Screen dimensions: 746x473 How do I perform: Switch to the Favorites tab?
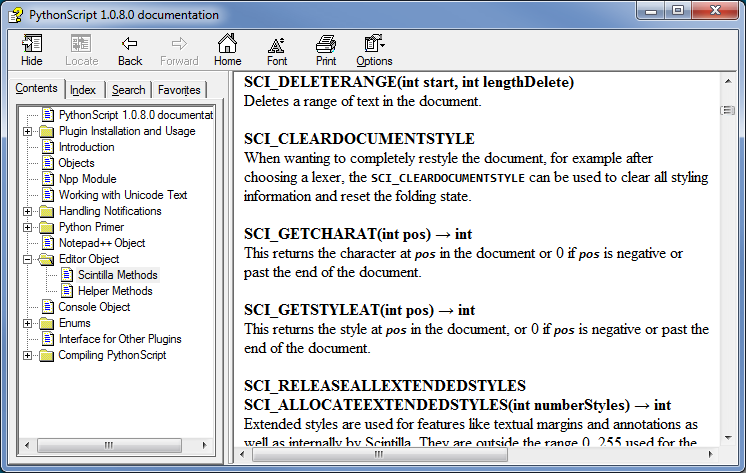(179, 90)
